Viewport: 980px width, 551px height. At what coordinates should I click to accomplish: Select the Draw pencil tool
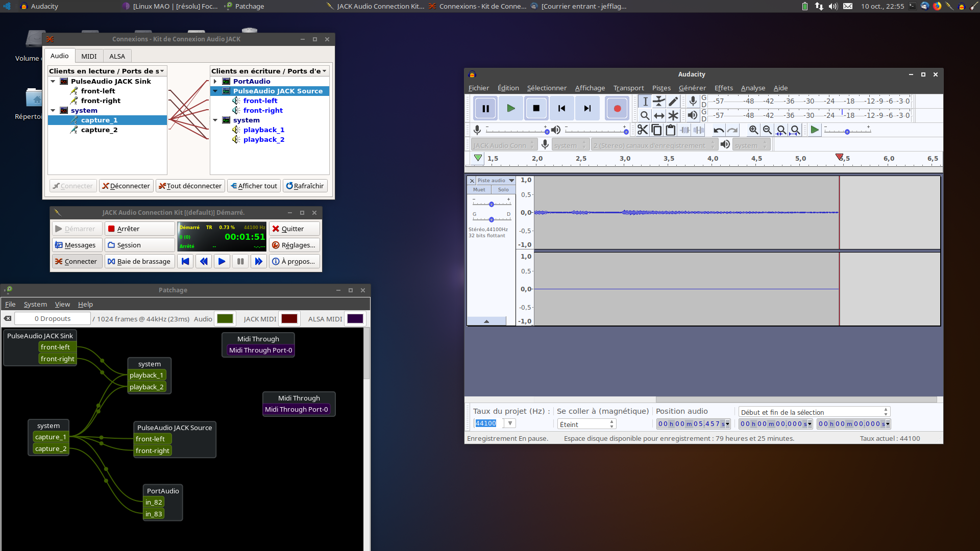673,101
